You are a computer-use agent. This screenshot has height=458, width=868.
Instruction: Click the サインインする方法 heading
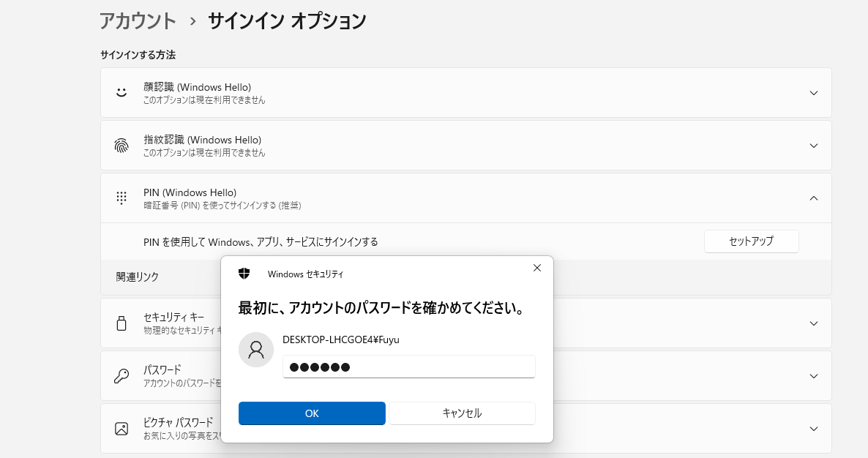pyautogui.click(x=138, y=55)
